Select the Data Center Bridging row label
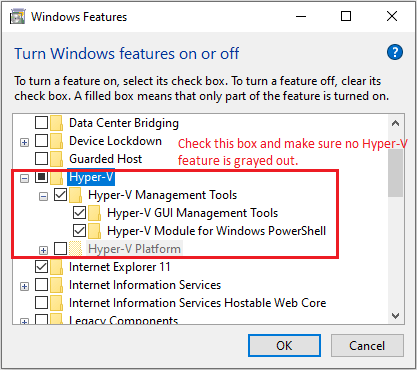The width and height of the screenshot is (417, 370). tap(124, 123)
